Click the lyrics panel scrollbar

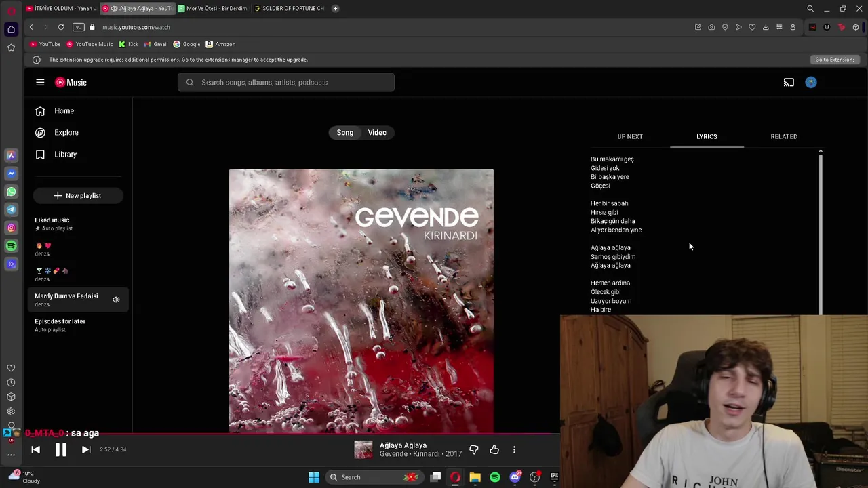pyautogui.click(x=821, y=234)
